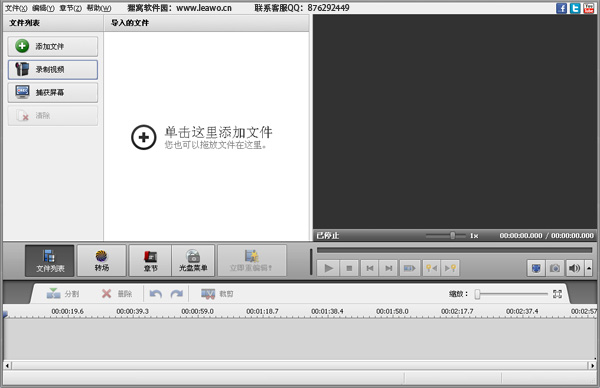Click the 00:00:00.000 / 00:00:00.000 time readout
600x388 pixels.
pos(546,236)
